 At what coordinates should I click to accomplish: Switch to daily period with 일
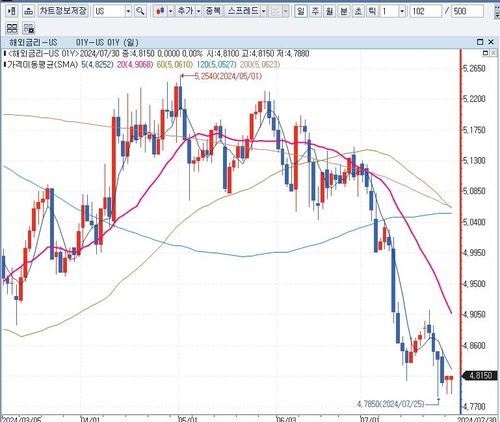pyautogui.click(x=301, y=11)
